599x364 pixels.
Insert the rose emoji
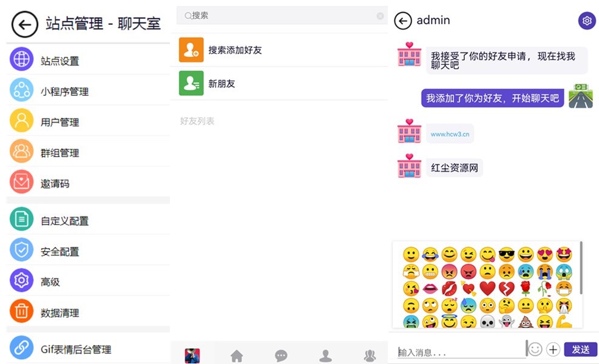pos(526,289)
